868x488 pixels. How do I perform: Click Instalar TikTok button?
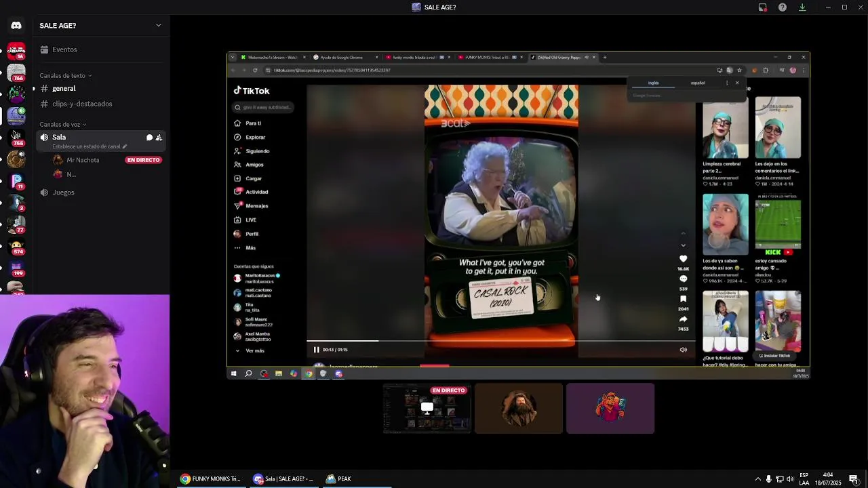point(774,356)
